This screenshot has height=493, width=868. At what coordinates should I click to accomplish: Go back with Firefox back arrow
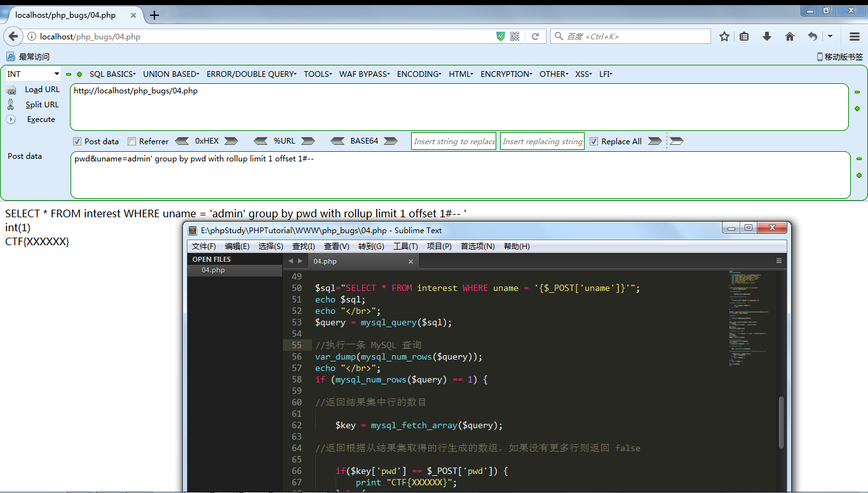13,36
